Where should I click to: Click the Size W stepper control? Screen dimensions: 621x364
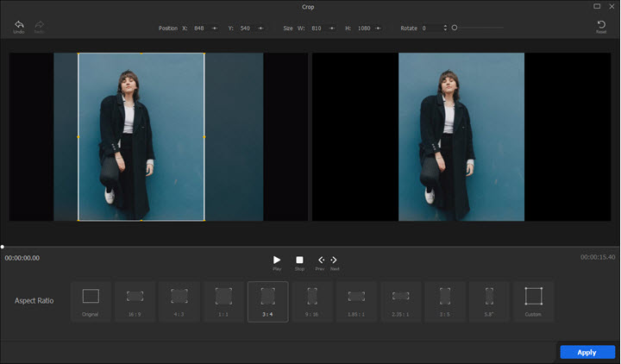(x=333, y=28)
